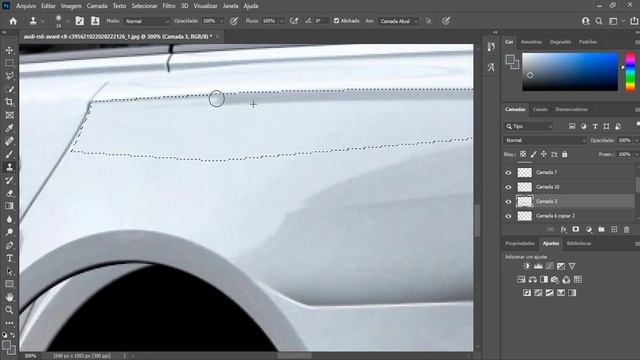The height and width of the screenshot is (360, 640).
Task: Select the Zoom tool
Action: coord(9,310)
